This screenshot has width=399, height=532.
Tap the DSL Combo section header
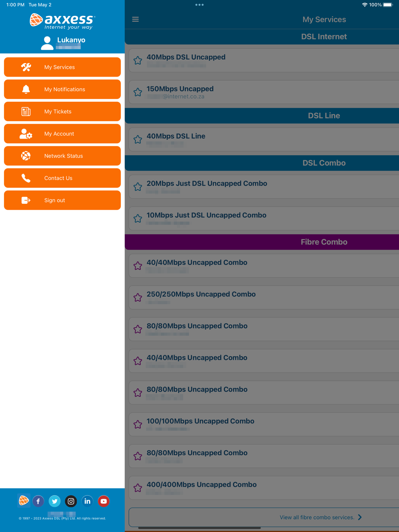point(262,163)
